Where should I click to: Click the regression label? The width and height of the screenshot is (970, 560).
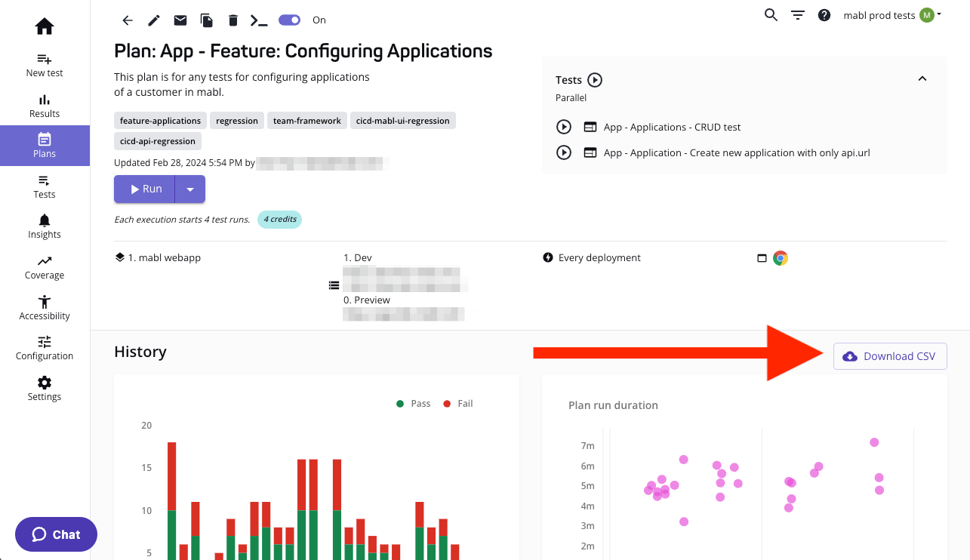point(237,121)
